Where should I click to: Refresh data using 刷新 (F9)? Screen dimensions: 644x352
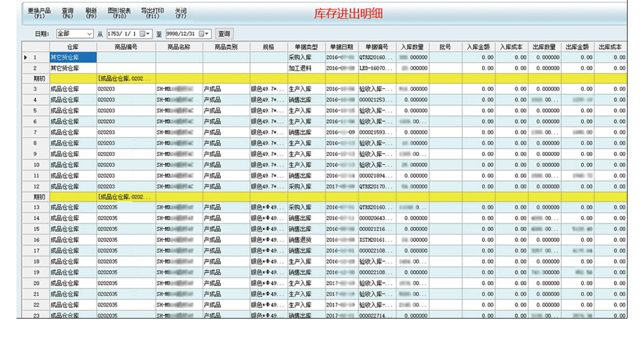pyautogui.click(x=91, y=13)
